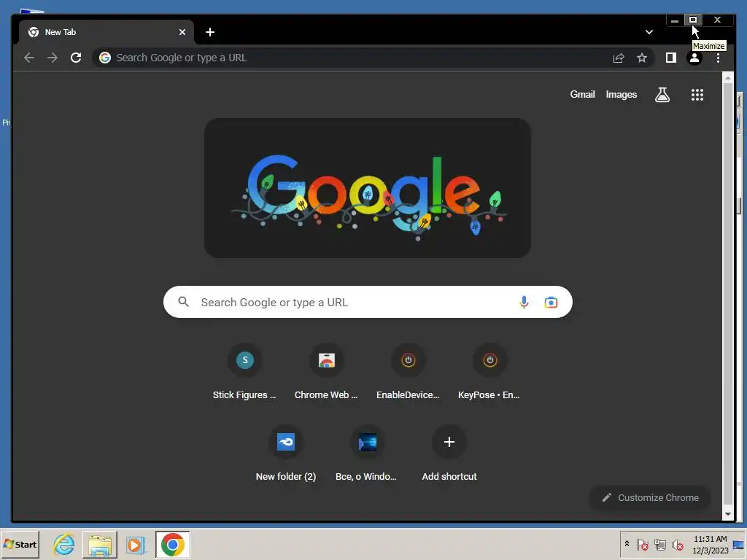Click the browser forward arrow

(53, 58)
